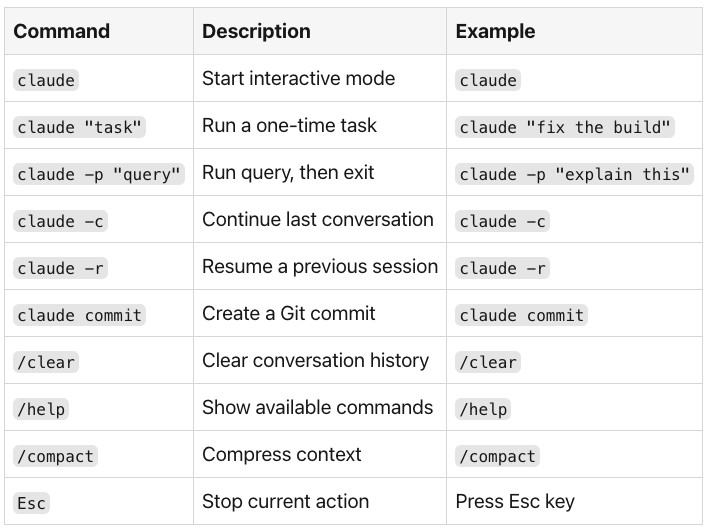709x529 pixels.
Task: Click claude -r code in the Example column
Action: (x=502, y=268)
